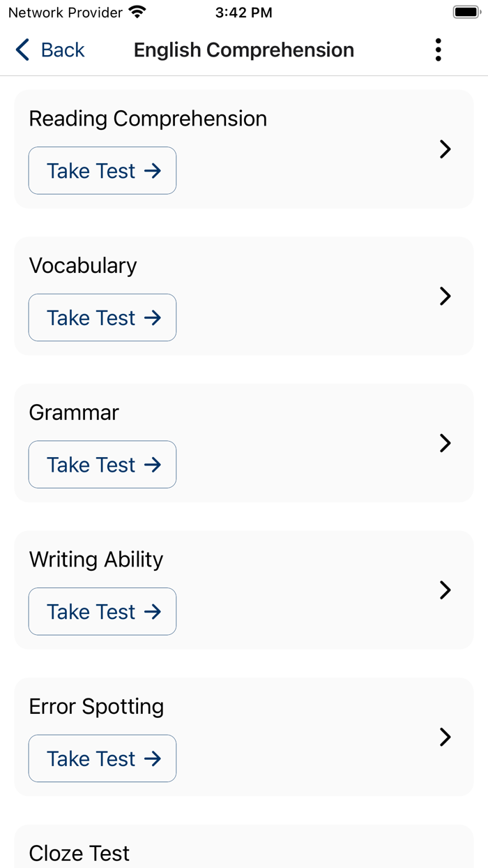
Task: Expand the Grammar card via its chevron
Action: tap(445, 443)
